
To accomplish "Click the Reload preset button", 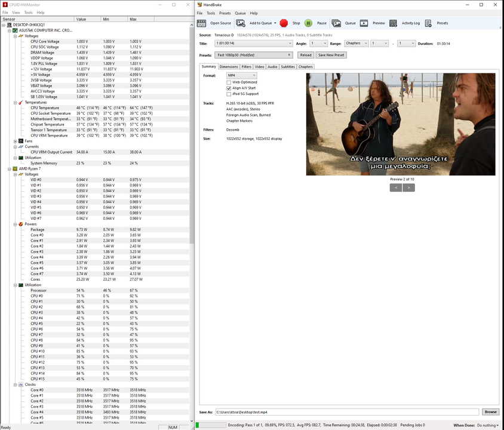I will pyautogui.click(x=306, y=55).
